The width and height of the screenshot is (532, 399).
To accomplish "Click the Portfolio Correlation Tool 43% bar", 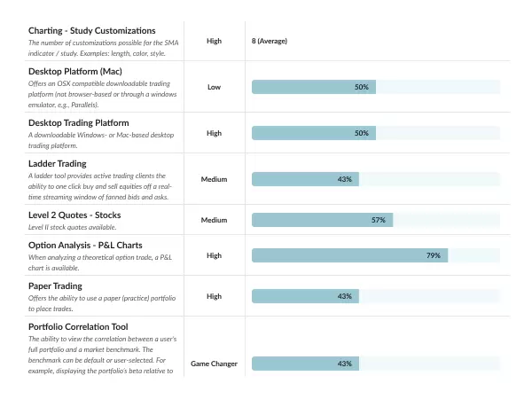I will coord(375,364).
